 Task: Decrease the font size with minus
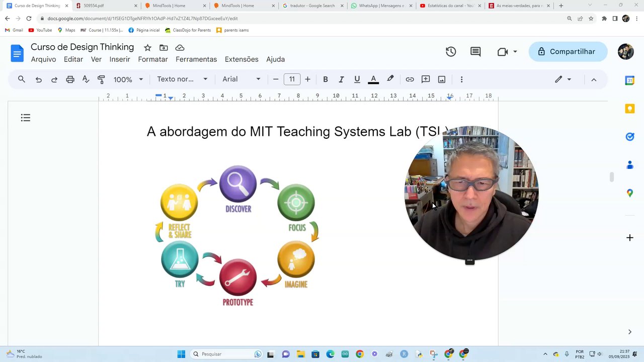tap(276, 79)
